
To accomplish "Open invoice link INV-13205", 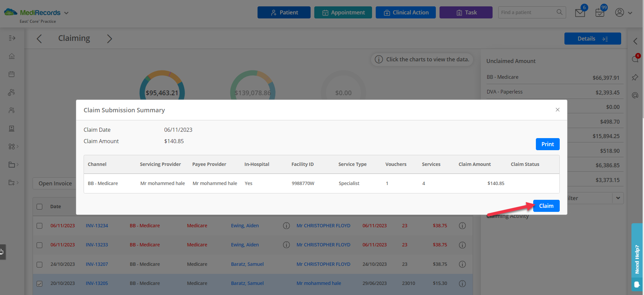I will (97, 283).
